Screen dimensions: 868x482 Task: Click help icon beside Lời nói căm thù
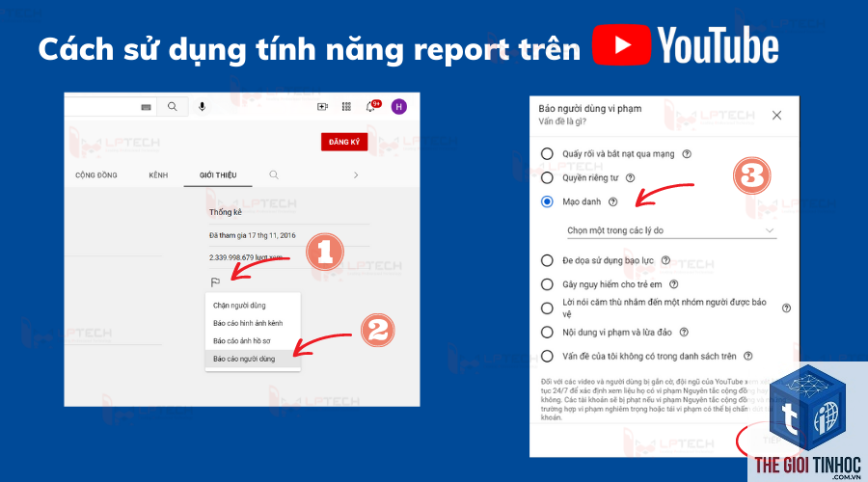pyautogui.click(x=786, y=308)
